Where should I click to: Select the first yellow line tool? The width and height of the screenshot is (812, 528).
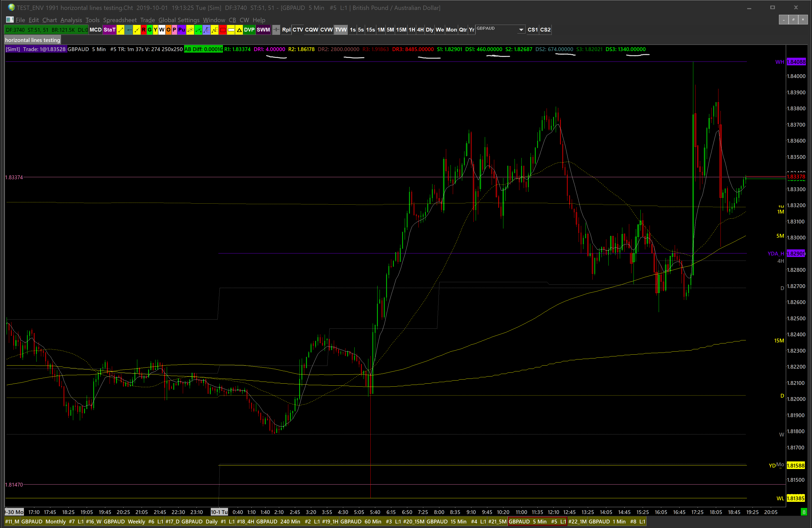[121, 30]
